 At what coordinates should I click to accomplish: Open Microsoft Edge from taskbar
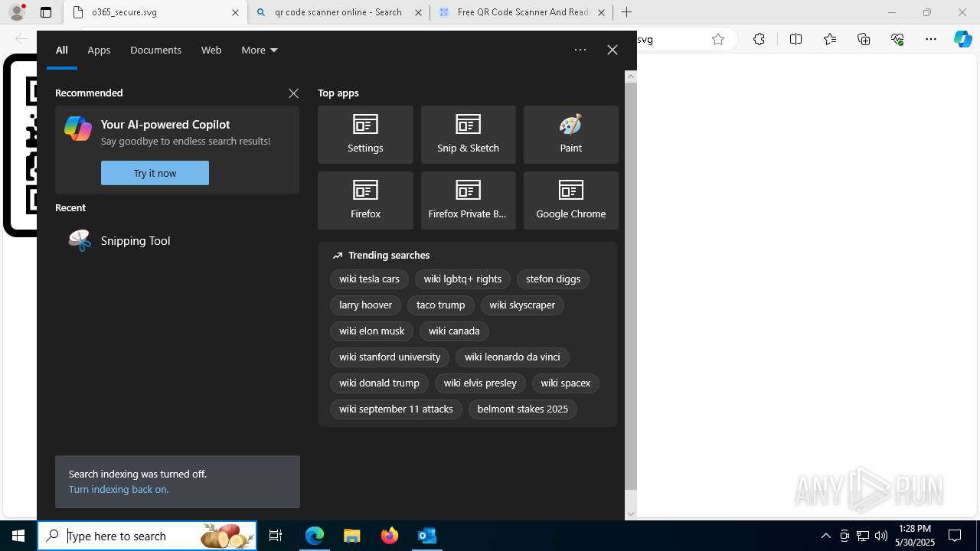[x=315, y=536]
